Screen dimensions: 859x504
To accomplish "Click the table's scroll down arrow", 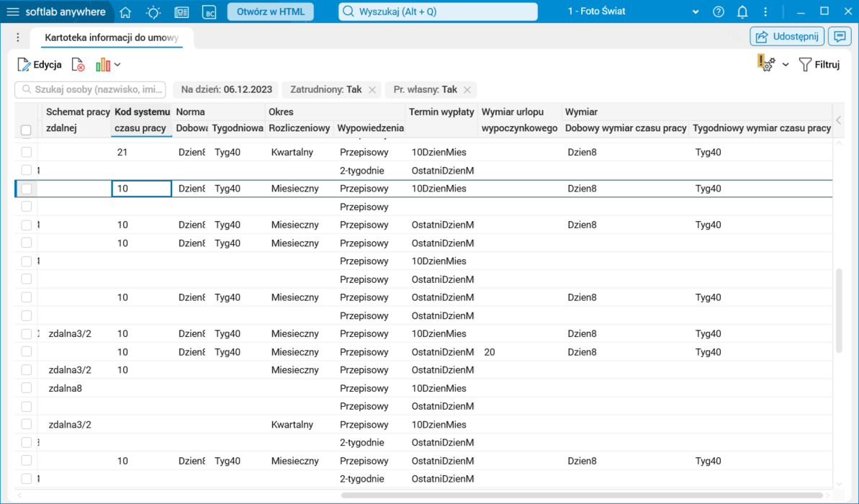I will (x=840, y=484).
